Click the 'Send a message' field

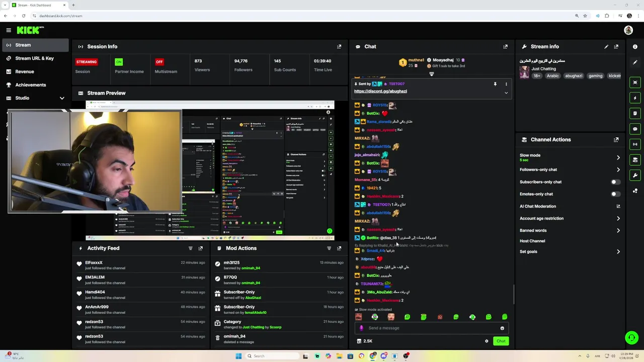click(432, 328)
